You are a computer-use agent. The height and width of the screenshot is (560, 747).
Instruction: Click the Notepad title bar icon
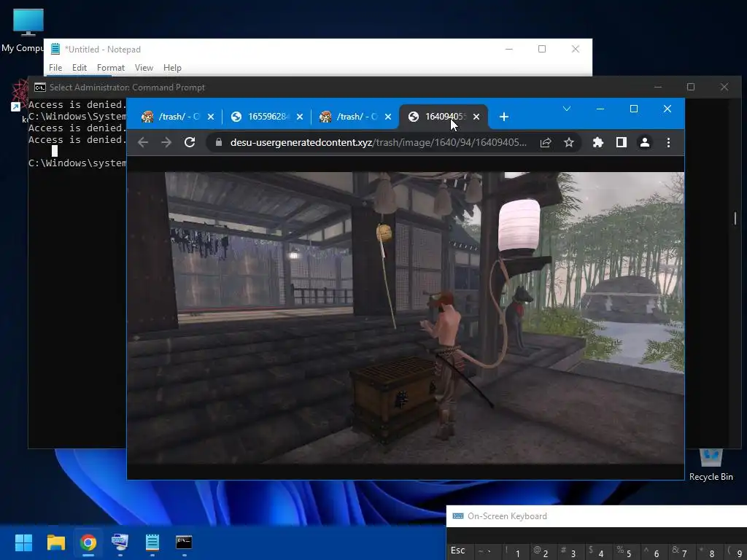[55, 49]
